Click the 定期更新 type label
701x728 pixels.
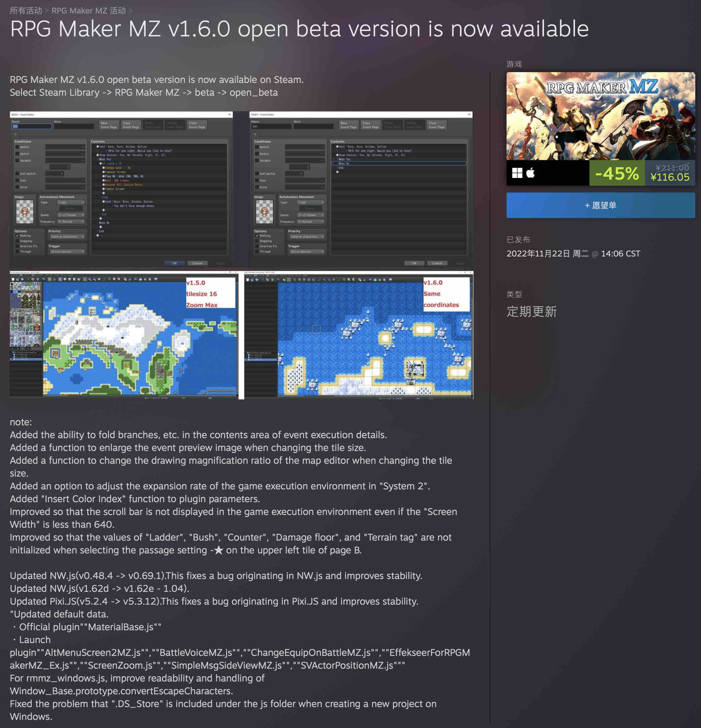[531, 311]
